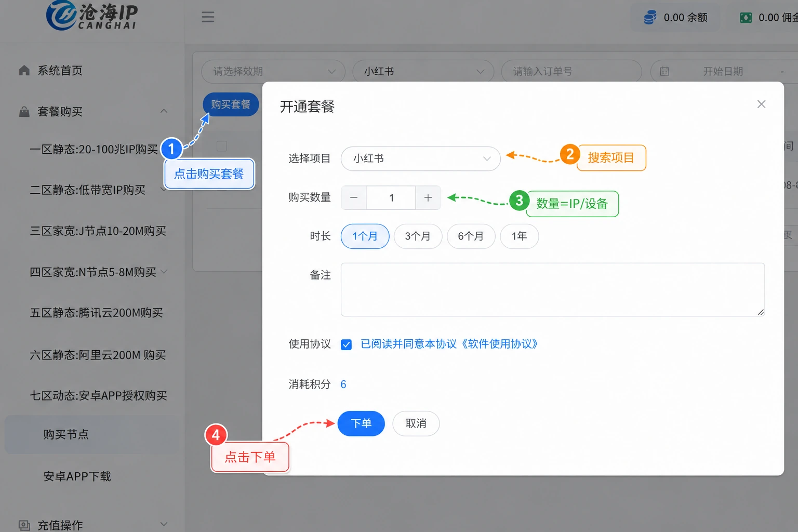This screenshot has width=798, height=532.
Task: Open 五区静态:腾讯云200M购买 menu item
Action: pyautogui.click(x=96, y=313)
